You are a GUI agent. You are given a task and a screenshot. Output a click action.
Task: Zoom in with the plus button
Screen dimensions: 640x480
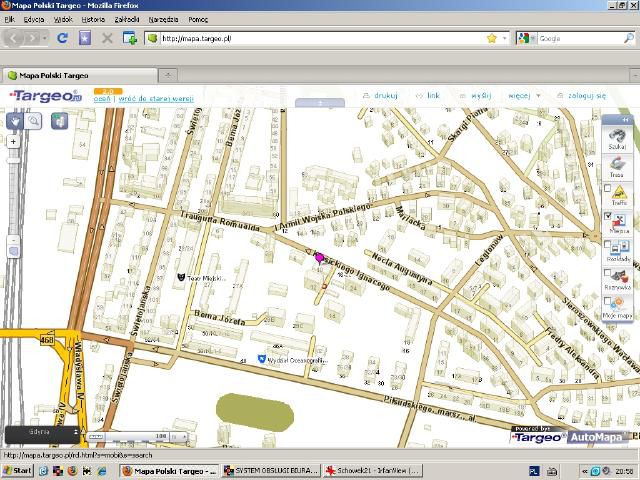(13, 142)
